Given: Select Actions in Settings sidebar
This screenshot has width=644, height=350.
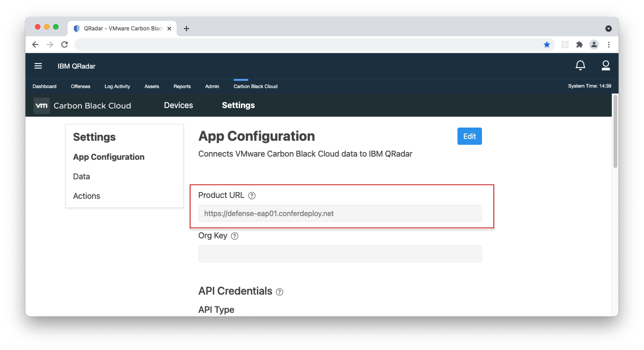Looking at the screenshot, I should (86, 196).
